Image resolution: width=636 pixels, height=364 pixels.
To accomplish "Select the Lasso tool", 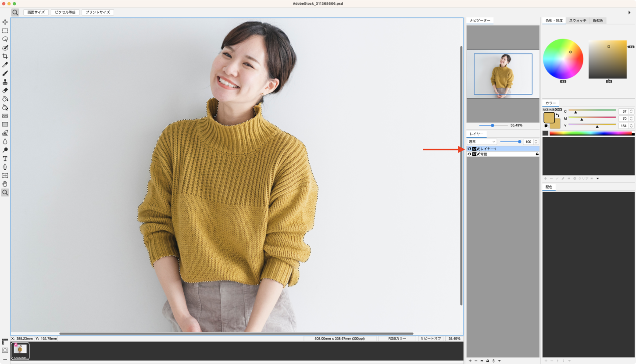I will pyautogui.click(x=5, y=39).
